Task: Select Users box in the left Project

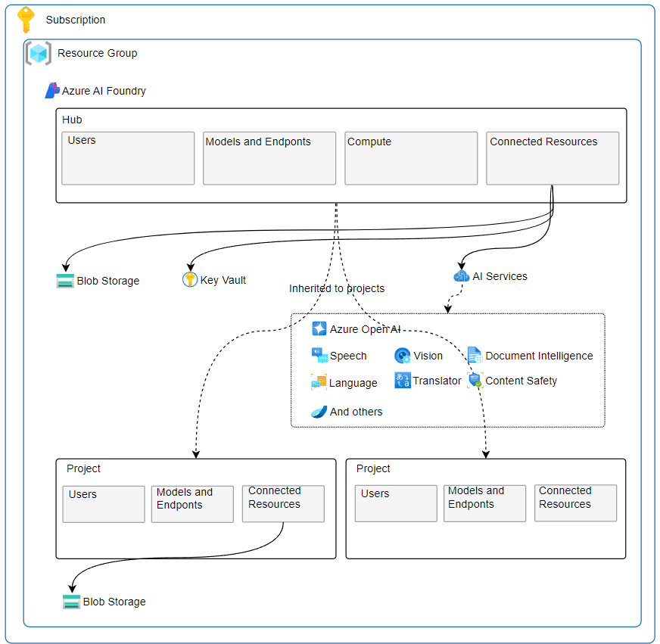Action: pyautogui.click(x=104, y=504)
